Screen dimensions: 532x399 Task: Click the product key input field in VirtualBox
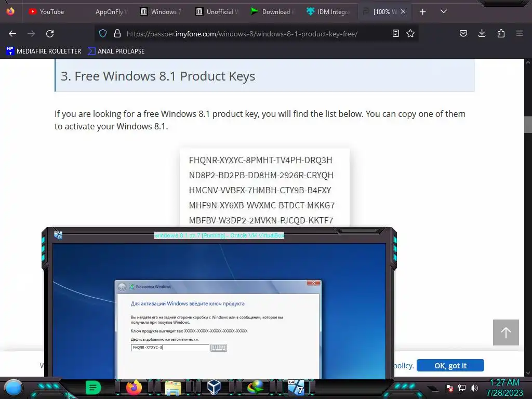[170, 348]
